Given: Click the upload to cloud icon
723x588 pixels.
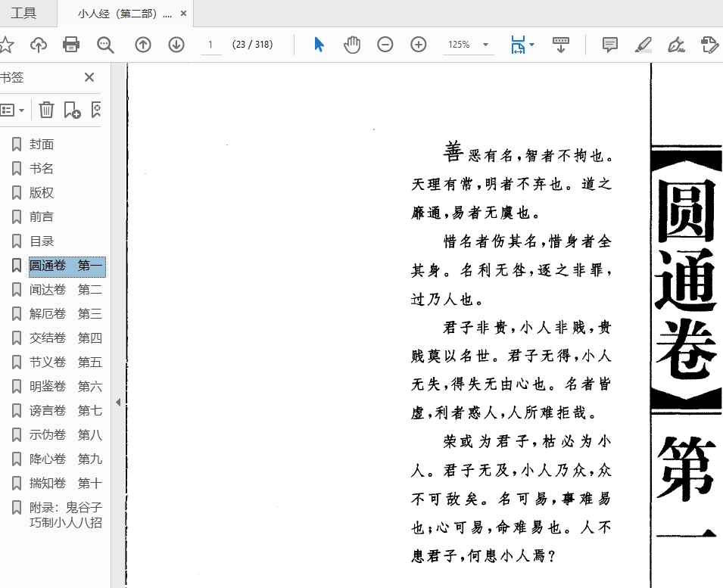Looking at the screenshot, I should click(x=39, y=45).
